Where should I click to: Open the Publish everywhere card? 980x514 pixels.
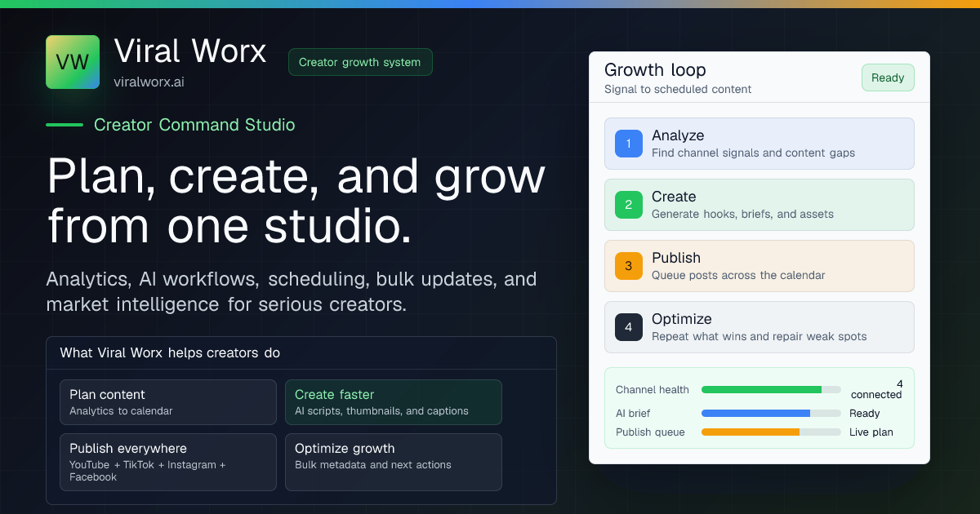pyautogui.click(x=168, y=462)
